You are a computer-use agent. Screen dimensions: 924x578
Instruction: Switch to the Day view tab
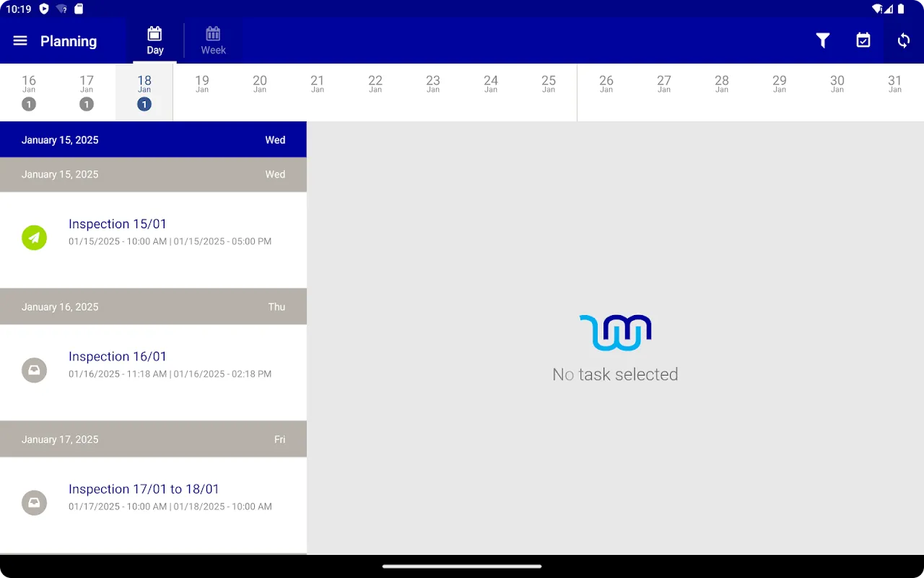pos(155,41)
